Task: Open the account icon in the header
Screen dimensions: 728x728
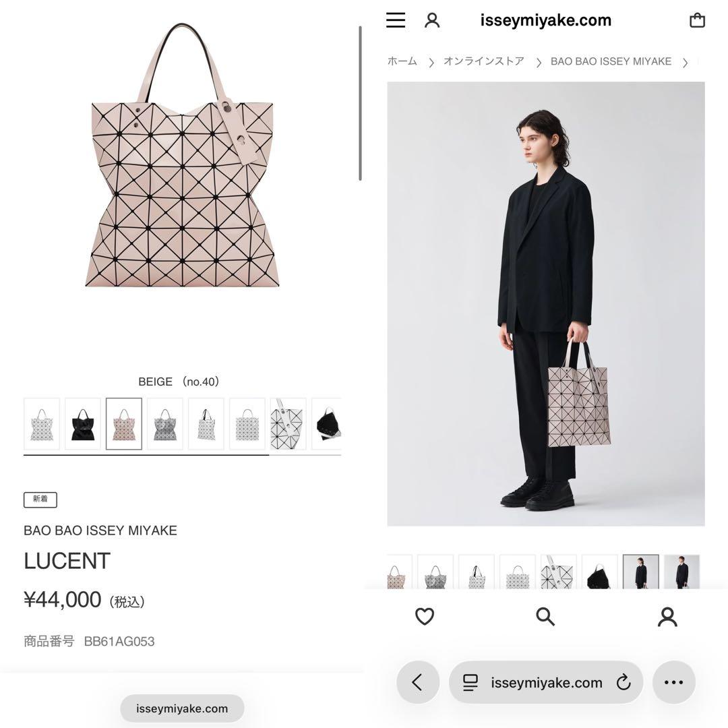Action: pyautogui.click(x=432, y=20)
